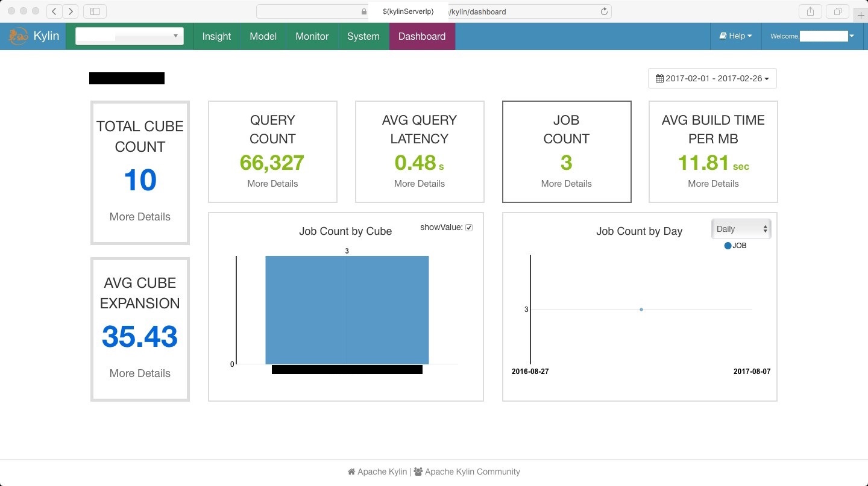This screenshot has width=868, height=486.
Task: Select the Avg Query Latency card
Action: coord(420,151)
